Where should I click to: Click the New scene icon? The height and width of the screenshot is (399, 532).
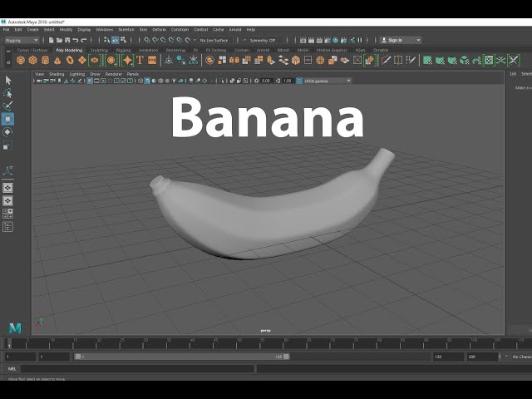pyautogui.click(x=52, y=40)
